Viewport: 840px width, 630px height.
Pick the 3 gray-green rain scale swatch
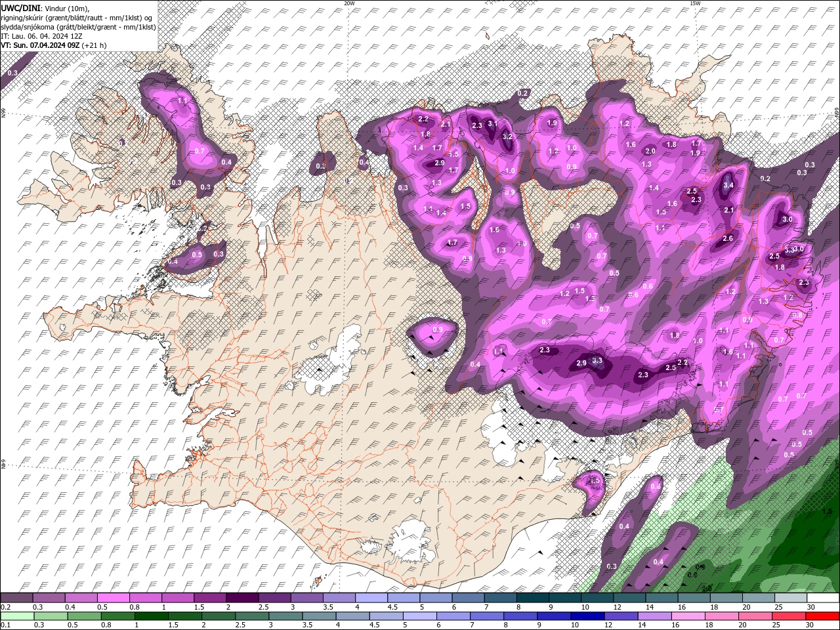point(285,616)
